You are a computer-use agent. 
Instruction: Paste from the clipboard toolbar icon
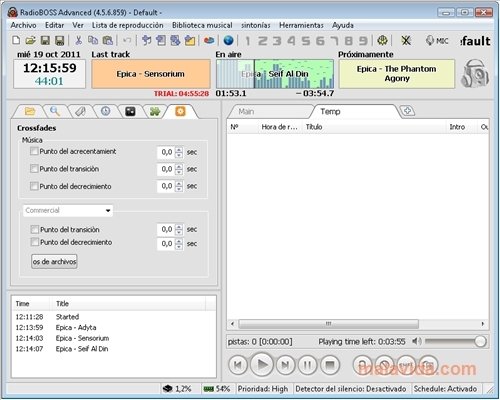click(107, 41)
